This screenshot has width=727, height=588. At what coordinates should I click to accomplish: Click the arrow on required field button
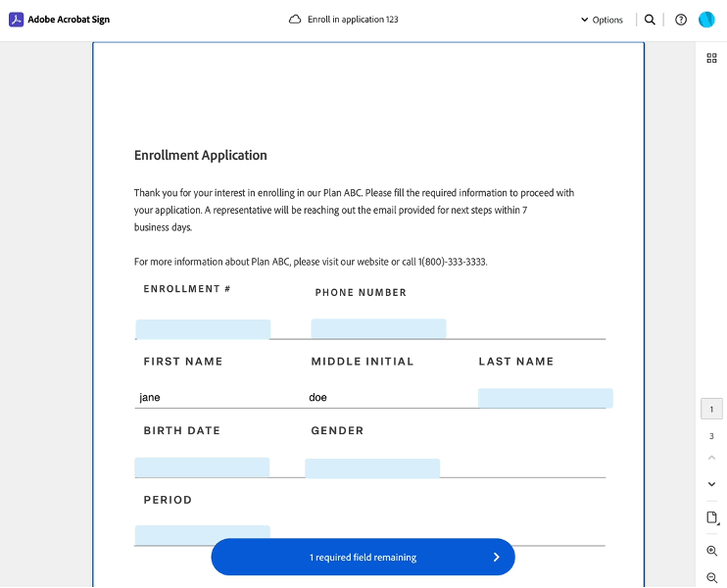point(497,557)
